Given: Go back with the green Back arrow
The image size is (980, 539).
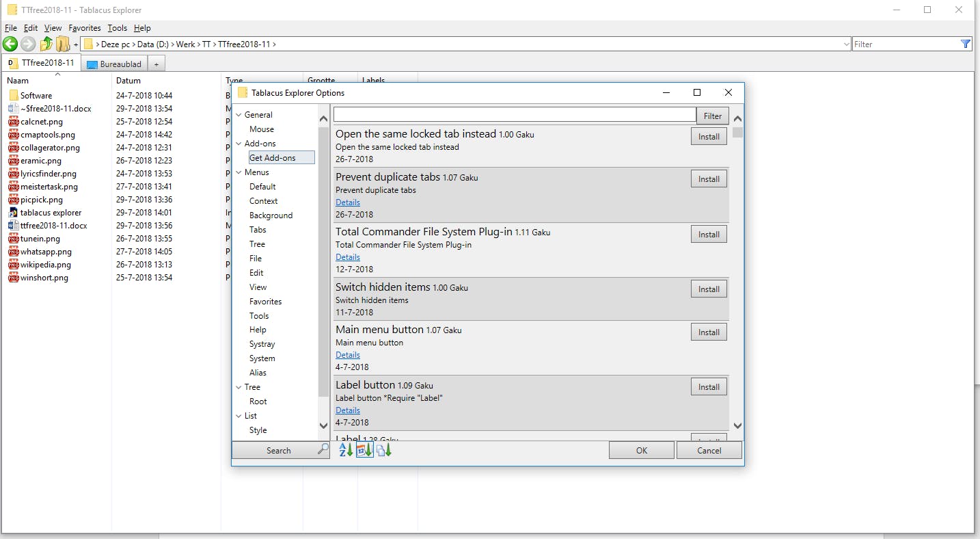Looking at the screenshot, I should [10, 44].
